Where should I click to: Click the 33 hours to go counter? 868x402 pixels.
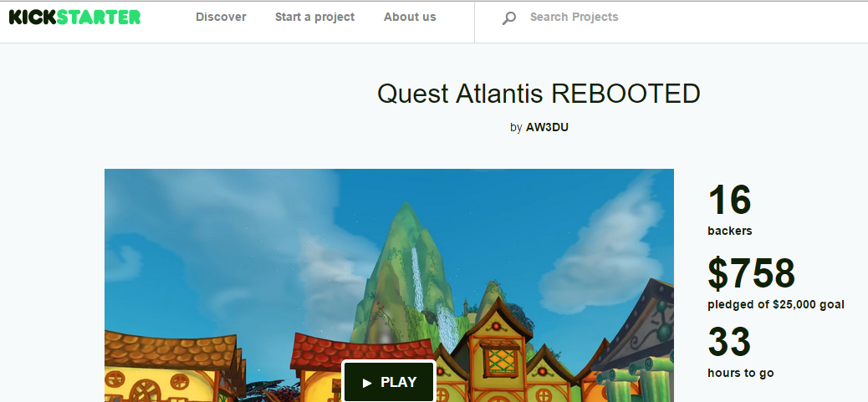pos(730,341)
